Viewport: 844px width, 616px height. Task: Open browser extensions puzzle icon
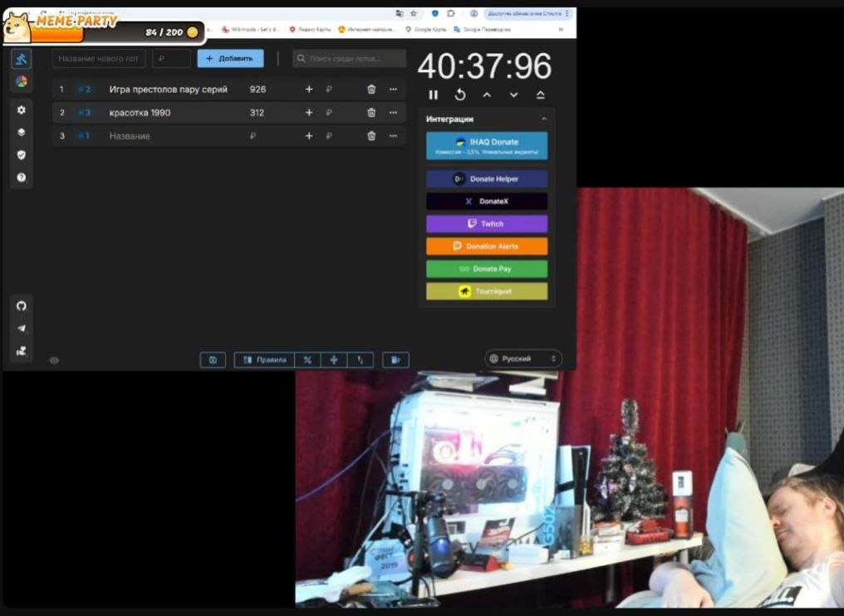point(451,13)
